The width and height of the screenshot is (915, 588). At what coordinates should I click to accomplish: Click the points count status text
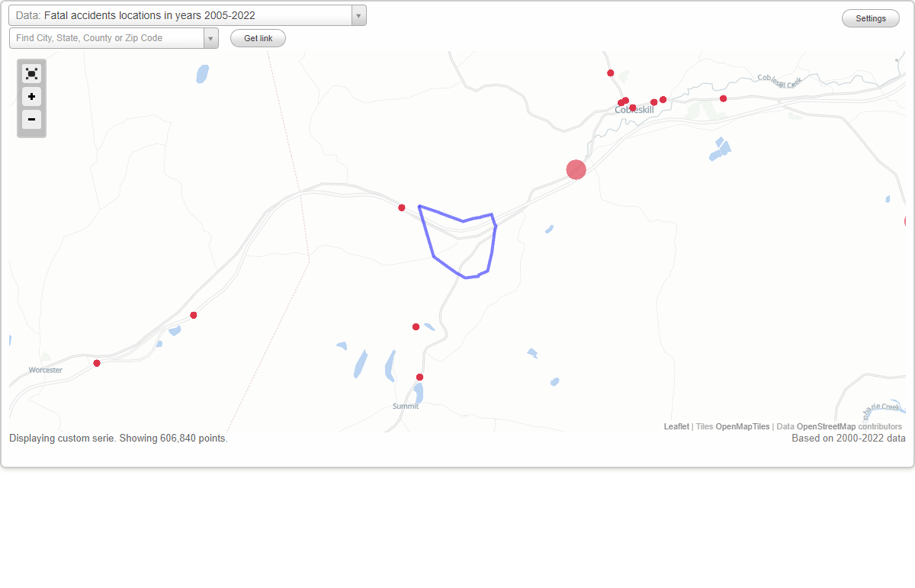click(x=118, y=439)
